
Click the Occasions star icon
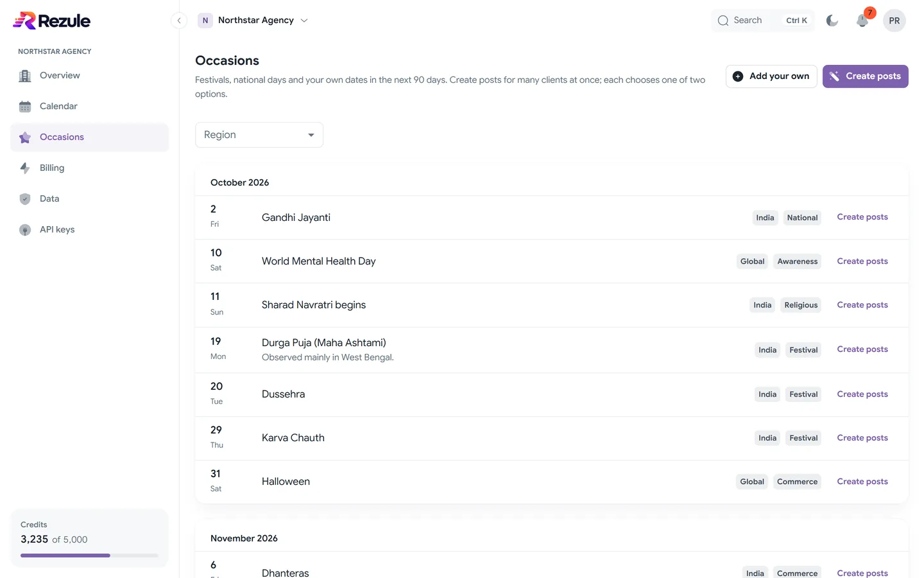[25, 137]
